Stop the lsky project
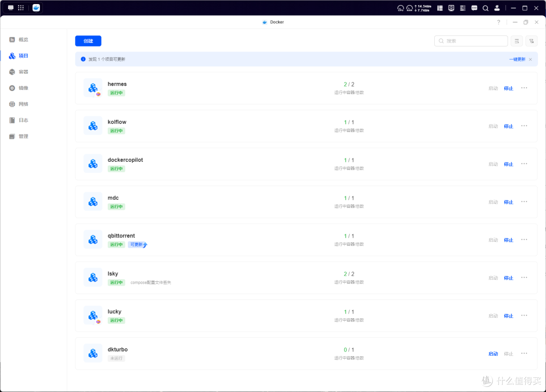 509,278
